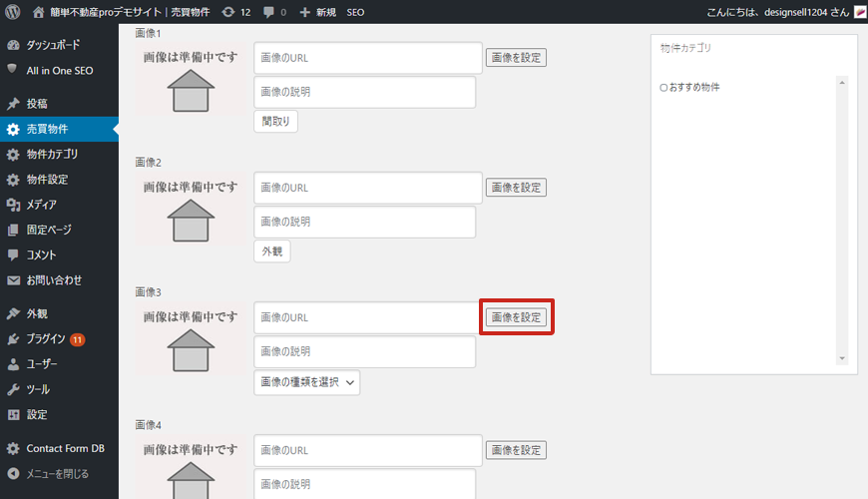The width and height of the screenshot is (868, 499).
Task: Click the category box scrollbar down arrow
Action: pyautogui.click(x=841, y=357)
